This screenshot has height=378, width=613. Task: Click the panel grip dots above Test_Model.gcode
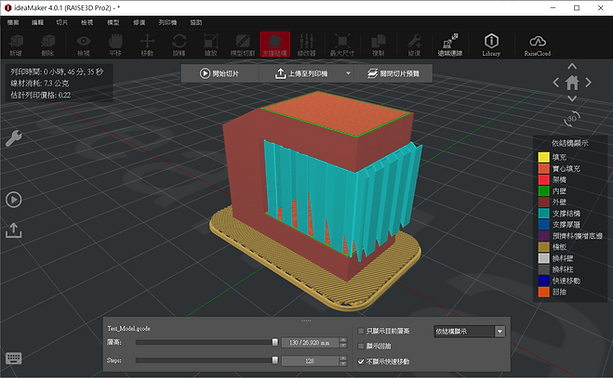pyautogui.click(x=306, y=321)
